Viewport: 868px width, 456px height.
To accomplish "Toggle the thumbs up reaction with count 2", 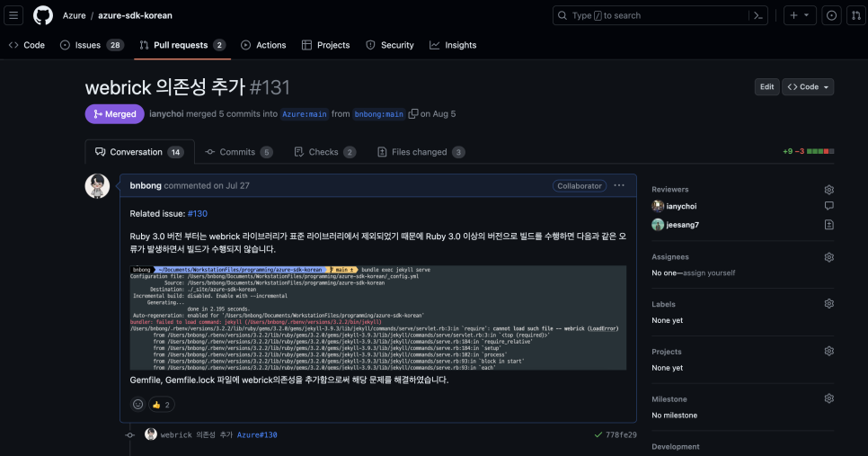I will pos(161,405).
